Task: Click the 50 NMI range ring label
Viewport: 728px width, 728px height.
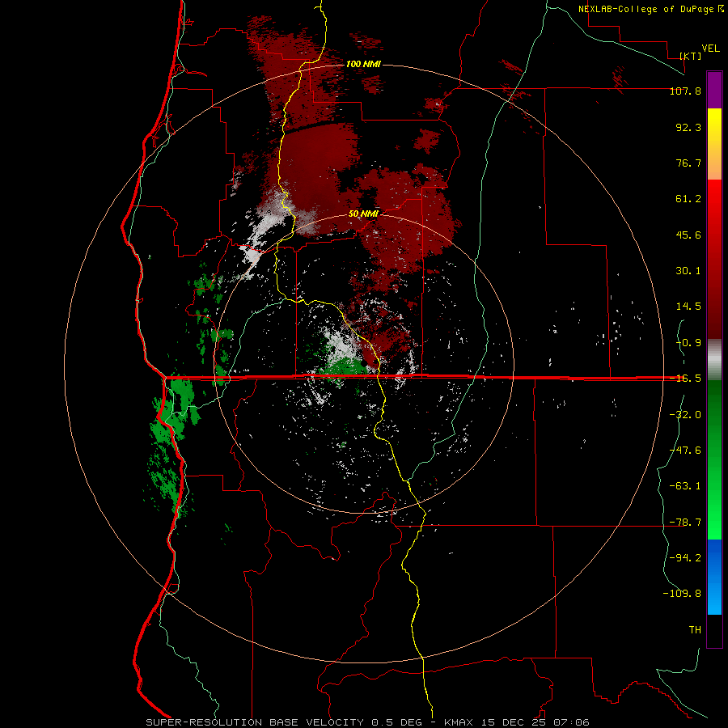Action: (363, 214)
